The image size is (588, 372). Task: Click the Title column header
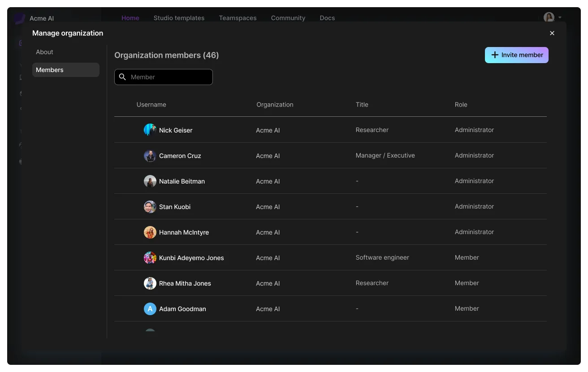(362, 105)
